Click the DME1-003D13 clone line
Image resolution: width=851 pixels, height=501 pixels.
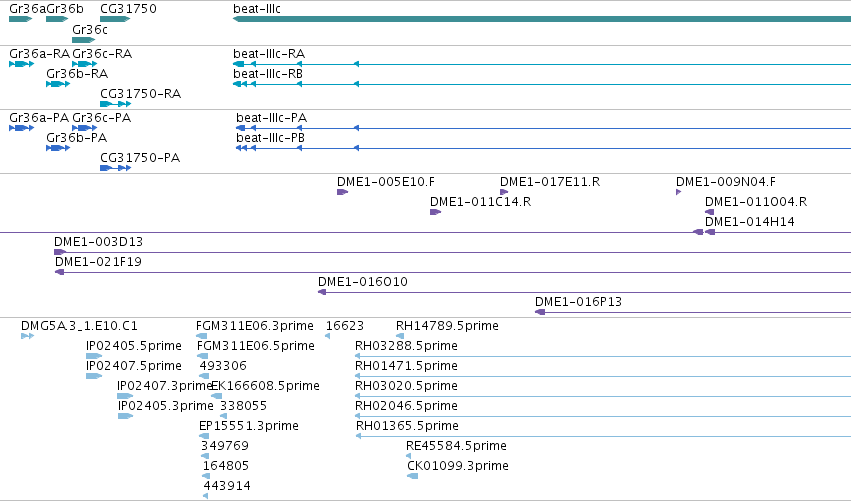(453, 252)
